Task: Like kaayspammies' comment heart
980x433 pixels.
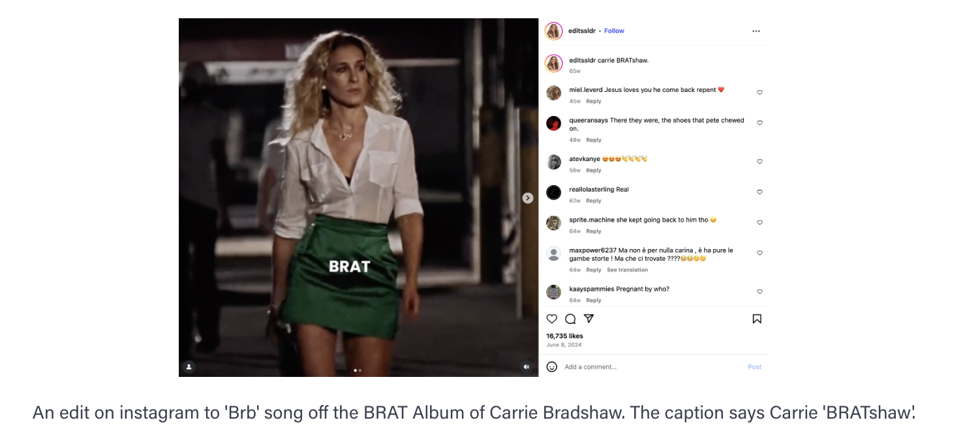Action: coord(759,291)
